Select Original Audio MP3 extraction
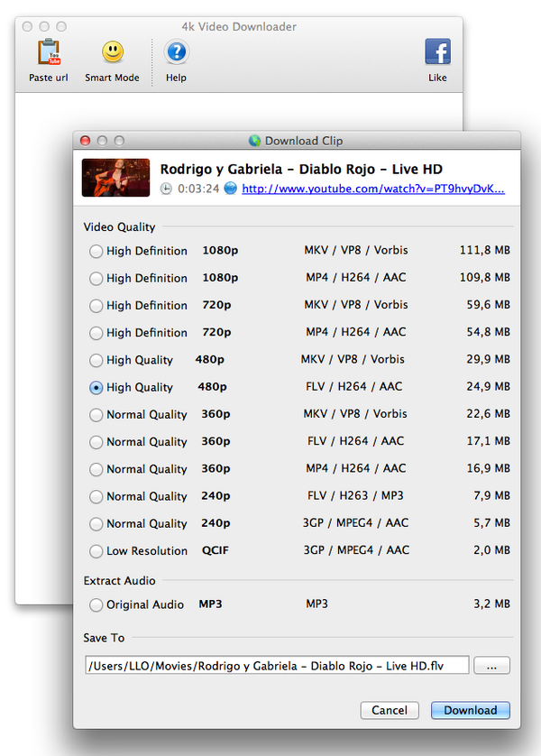Image resolution: width=541 pixels, height=756 pixels. click(96, 604)
